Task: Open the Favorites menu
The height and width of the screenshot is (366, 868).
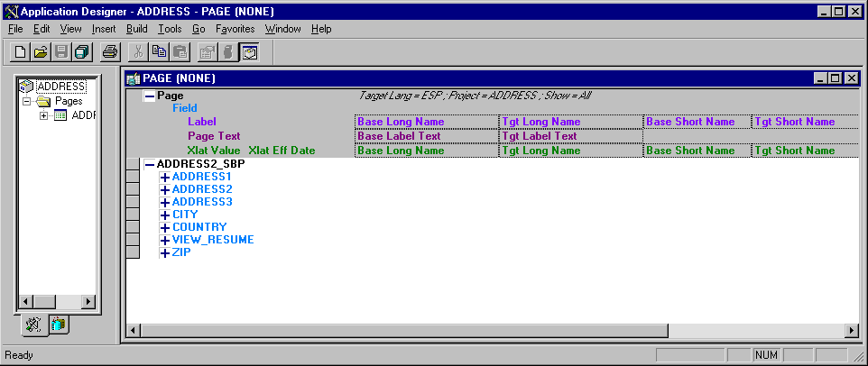Action: (235, 29)
